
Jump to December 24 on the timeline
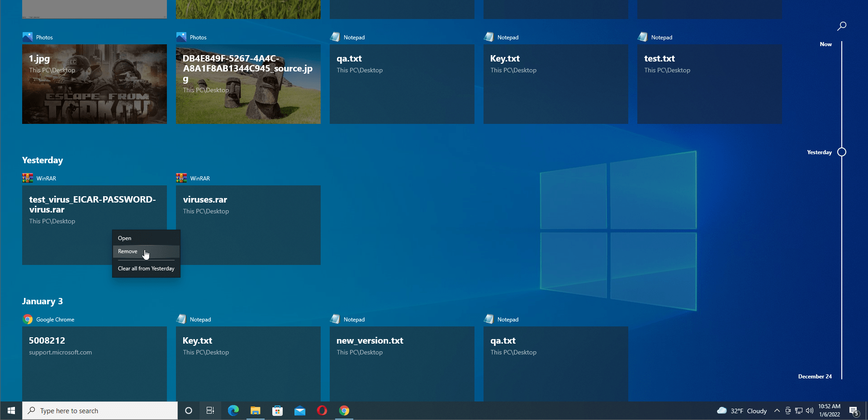[x=815, y=377]
